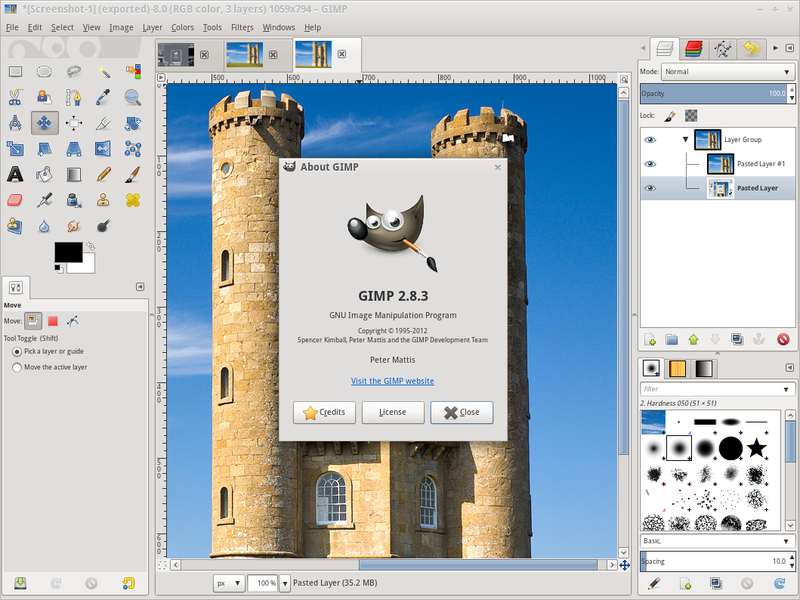Screen dimensions: 800x600
Task: Click the black foreground color swatch
Action: tap(68, 253)
